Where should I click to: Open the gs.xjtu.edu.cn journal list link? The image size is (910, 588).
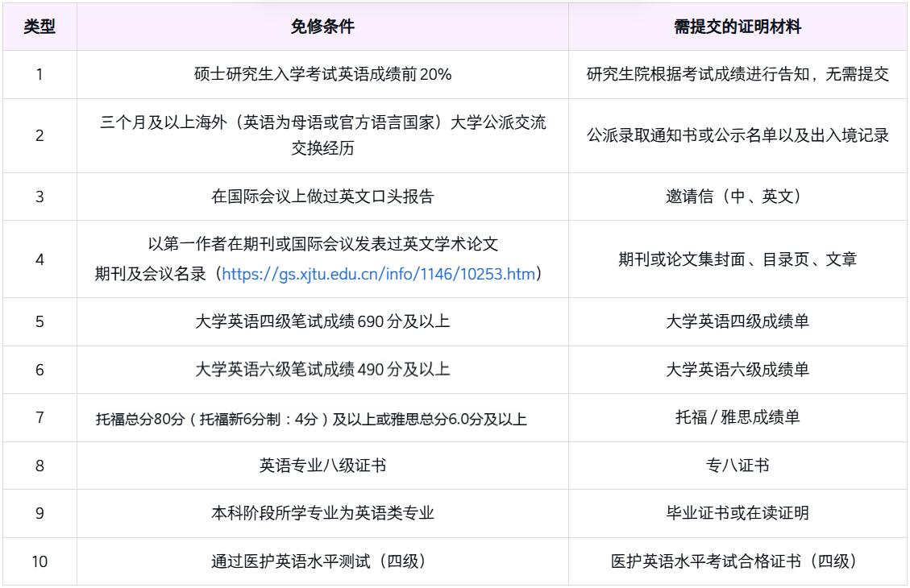[x=378, y=274]
